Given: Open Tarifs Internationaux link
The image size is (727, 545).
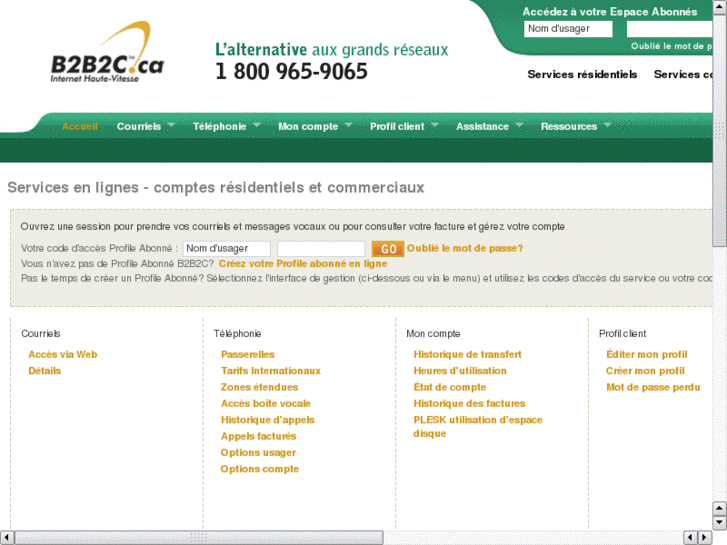Looking at the screenshot, I should [271, 371].
